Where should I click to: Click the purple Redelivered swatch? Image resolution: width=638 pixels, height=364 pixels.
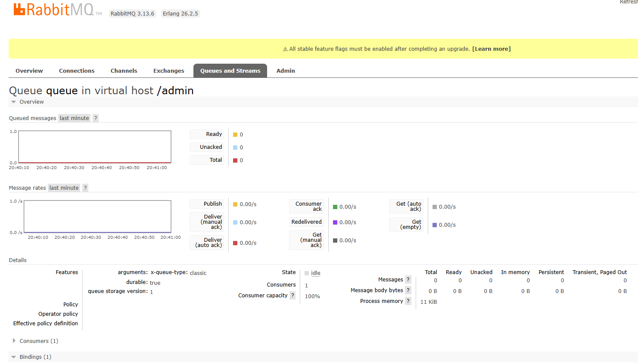click(335, 222)
